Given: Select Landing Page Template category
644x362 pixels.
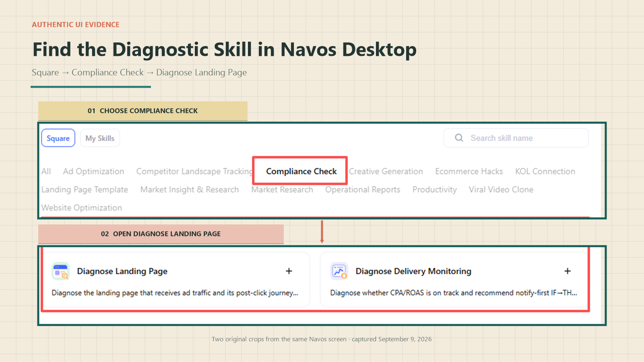Looking at the screenshot, I should [85, 189].
